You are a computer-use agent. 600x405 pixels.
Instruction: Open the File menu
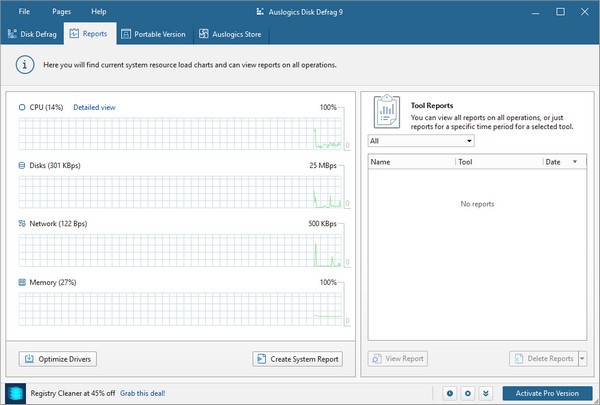point(24,11)
